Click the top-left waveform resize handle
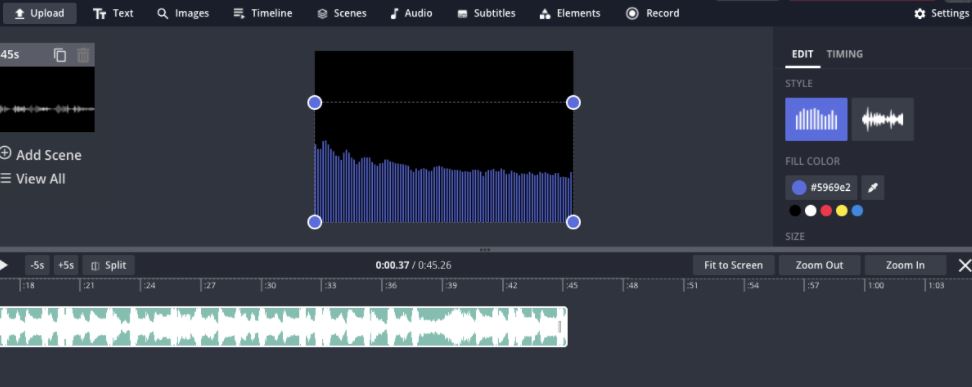The width and height of the screenshot is (972, 387). pos(315,102)
